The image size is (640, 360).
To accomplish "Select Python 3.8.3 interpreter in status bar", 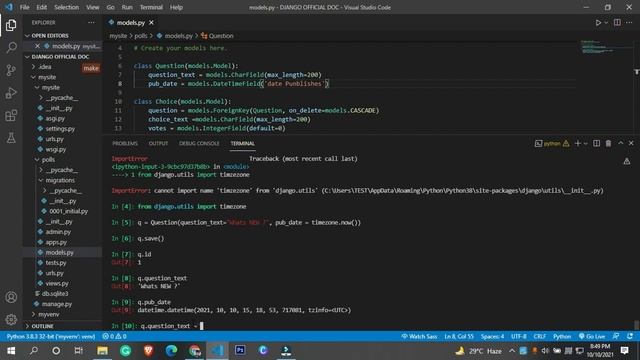I will (51, 336).
